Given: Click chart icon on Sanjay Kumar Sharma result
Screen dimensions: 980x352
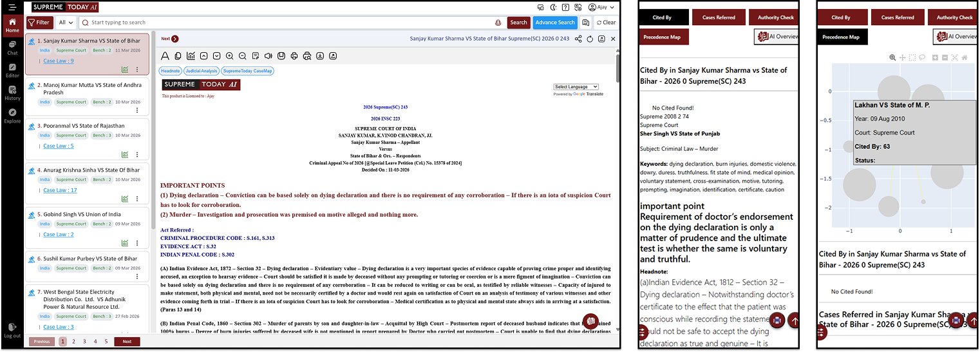Looking at the screenshot, I should pyautogui.click(x=125, y=70).
